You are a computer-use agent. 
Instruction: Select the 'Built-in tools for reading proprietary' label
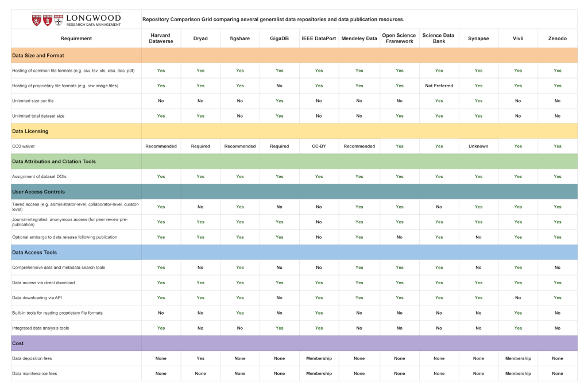pyautogui.click(x=57, y=313)
